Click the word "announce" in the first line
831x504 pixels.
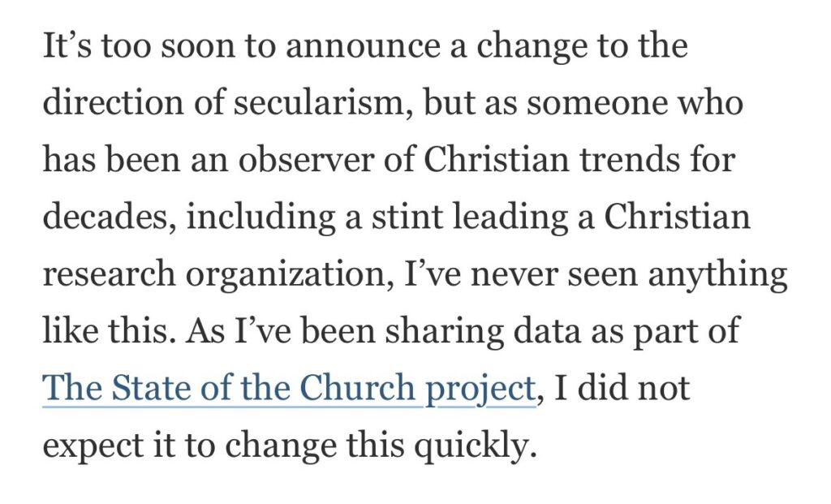click(x=363, y=46)
